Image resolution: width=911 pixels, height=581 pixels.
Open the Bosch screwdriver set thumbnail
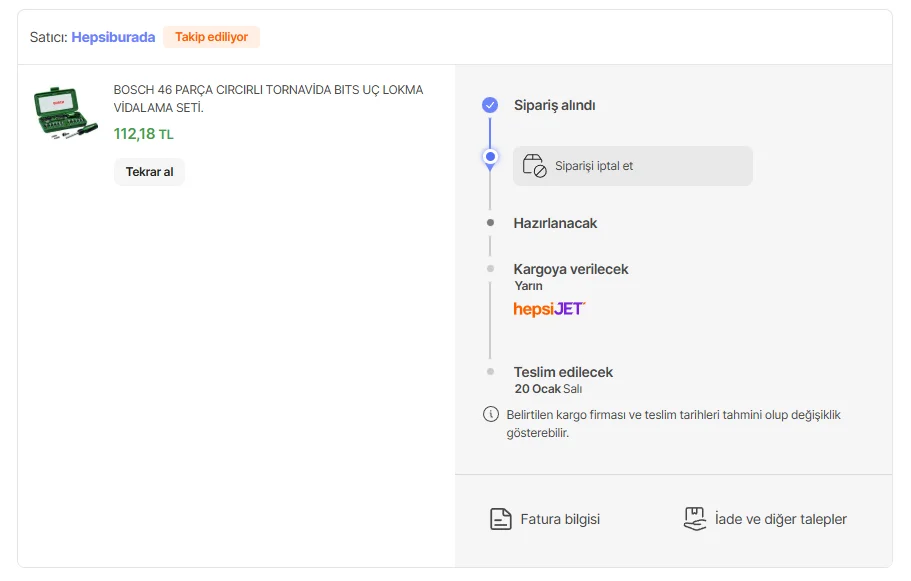point(66,113)
